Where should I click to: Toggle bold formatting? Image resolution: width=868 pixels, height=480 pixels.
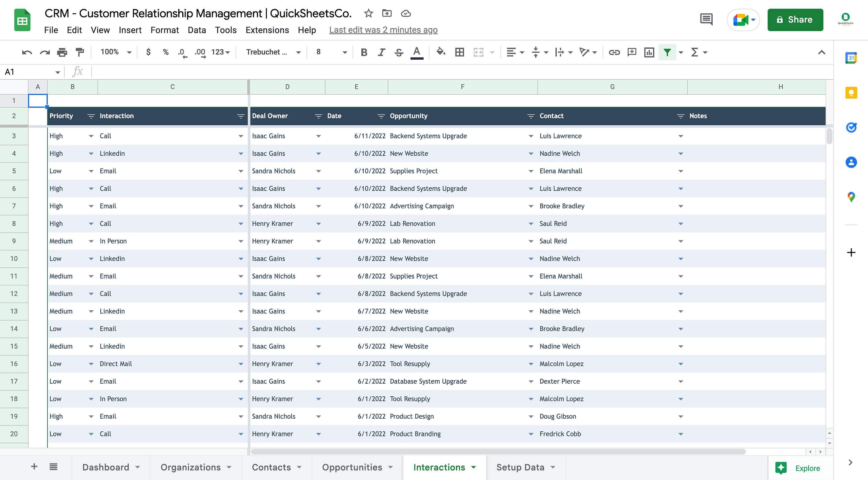point(364,52)
